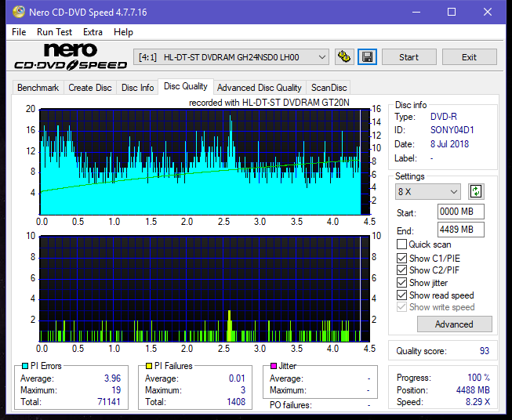Click the magenta Jitter legend swatch
Screen dimensions: 512x420
(274, 366)
